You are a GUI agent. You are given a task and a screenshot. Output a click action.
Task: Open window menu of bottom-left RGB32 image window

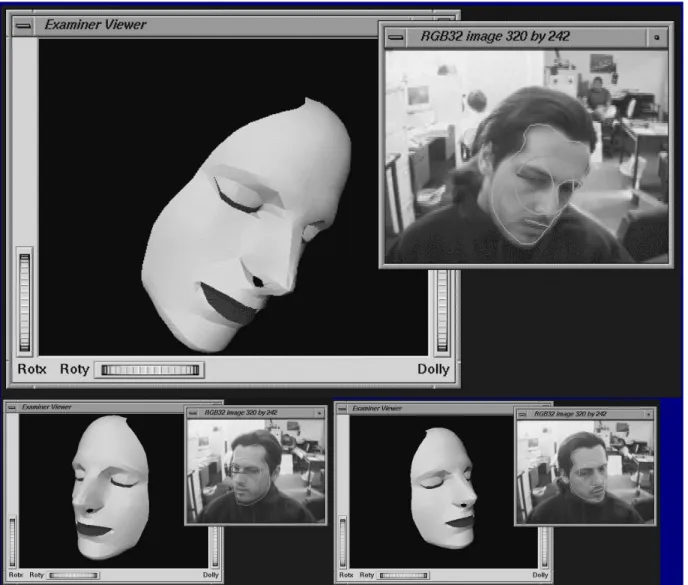[193, 413]
